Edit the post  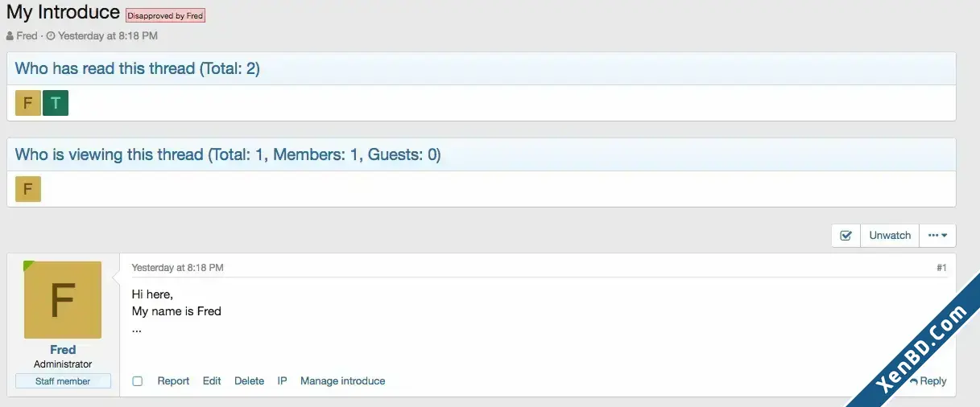(x=212, y=381)
